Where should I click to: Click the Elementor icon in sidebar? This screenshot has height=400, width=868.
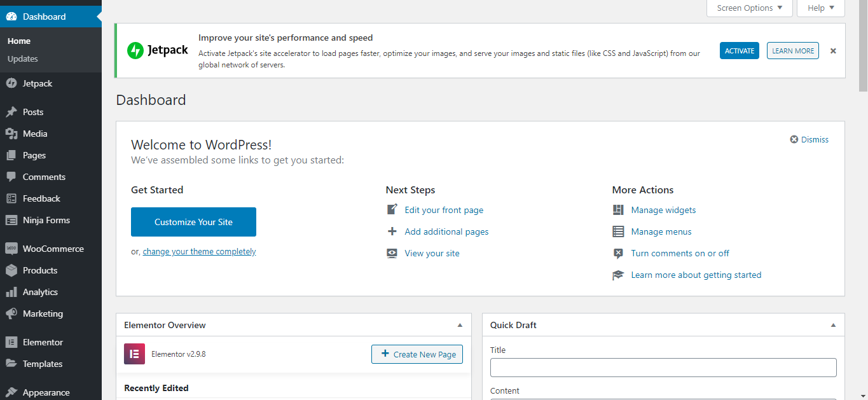tap(11, 342)
